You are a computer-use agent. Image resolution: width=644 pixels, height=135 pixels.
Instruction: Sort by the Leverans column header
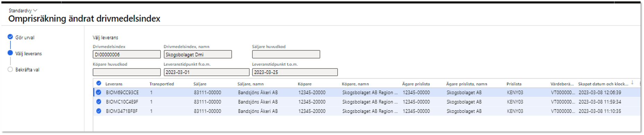(114, 84)
